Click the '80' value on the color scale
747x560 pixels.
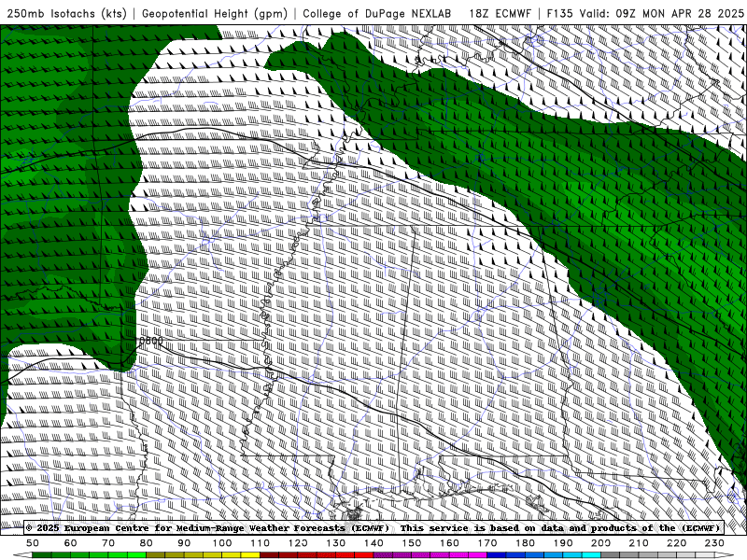coord(147,543)
